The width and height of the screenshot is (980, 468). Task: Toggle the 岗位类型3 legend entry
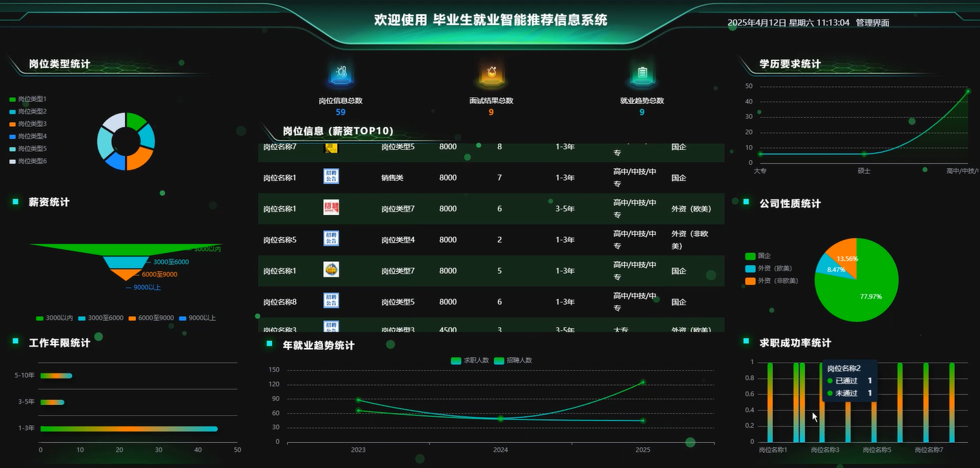[28, 123]
